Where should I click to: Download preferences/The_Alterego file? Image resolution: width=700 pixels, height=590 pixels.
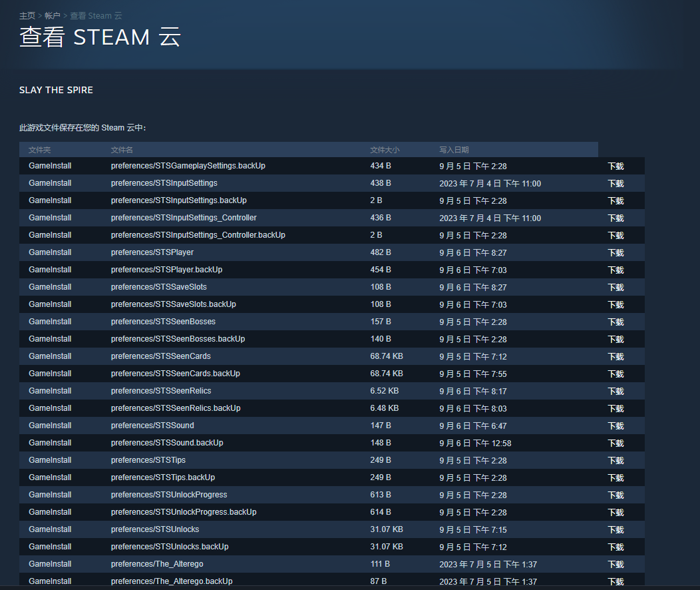(615, 565)
